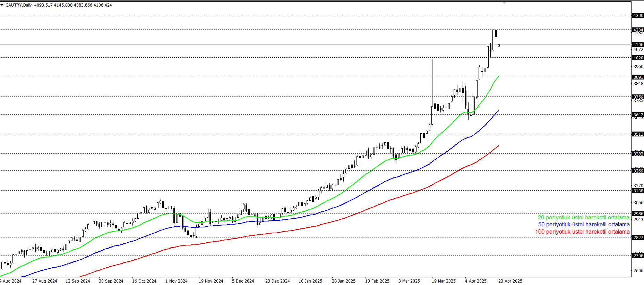Click the 3848 price scale value

tap(638, 84)
